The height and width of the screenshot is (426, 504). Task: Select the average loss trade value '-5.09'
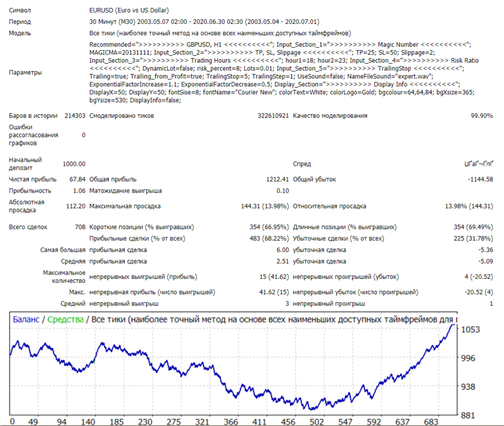click(x=485, y=262)
